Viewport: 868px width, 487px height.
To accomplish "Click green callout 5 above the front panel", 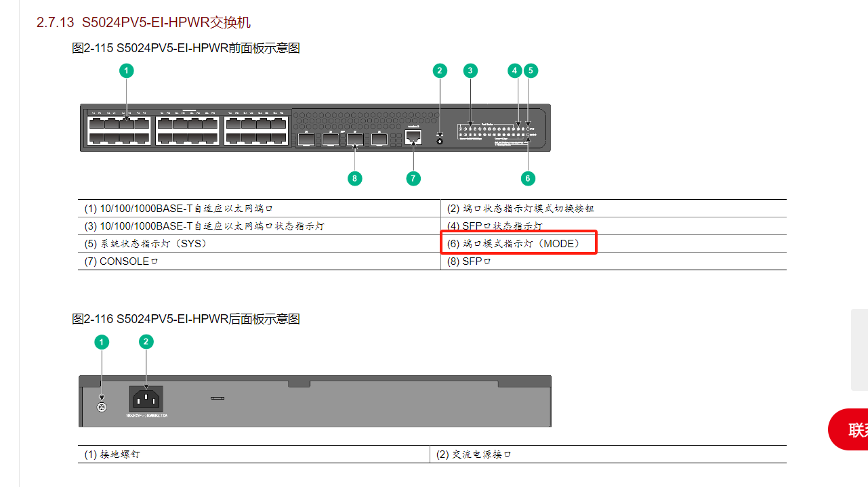I will tap(531, 70).
